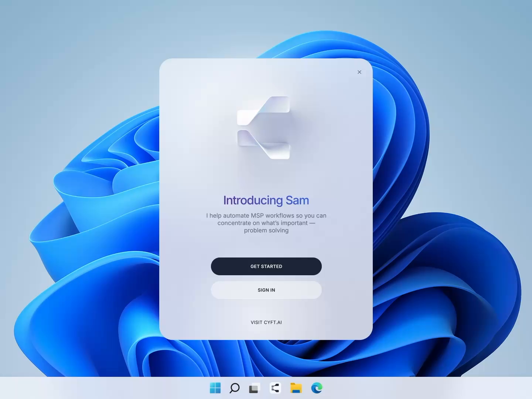Image resolution: width=532 pixels, height=399 pixels.
Task: Open the Windows Start menu
Action: 215,388
